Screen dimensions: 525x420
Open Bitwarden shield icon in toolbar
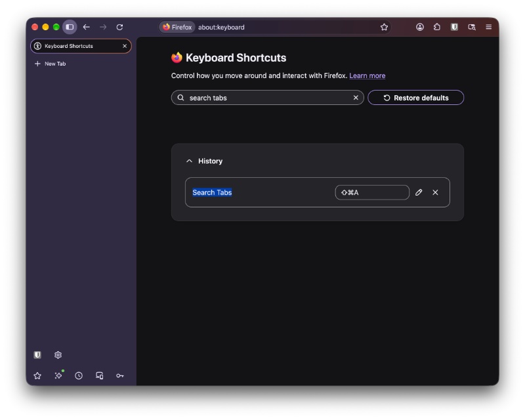454,27
